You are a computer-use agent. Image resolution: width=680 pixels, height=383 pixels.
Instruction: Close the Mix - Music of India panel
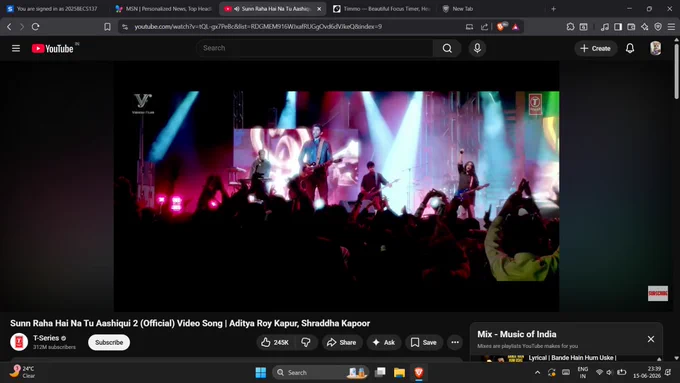click(651, 339)
